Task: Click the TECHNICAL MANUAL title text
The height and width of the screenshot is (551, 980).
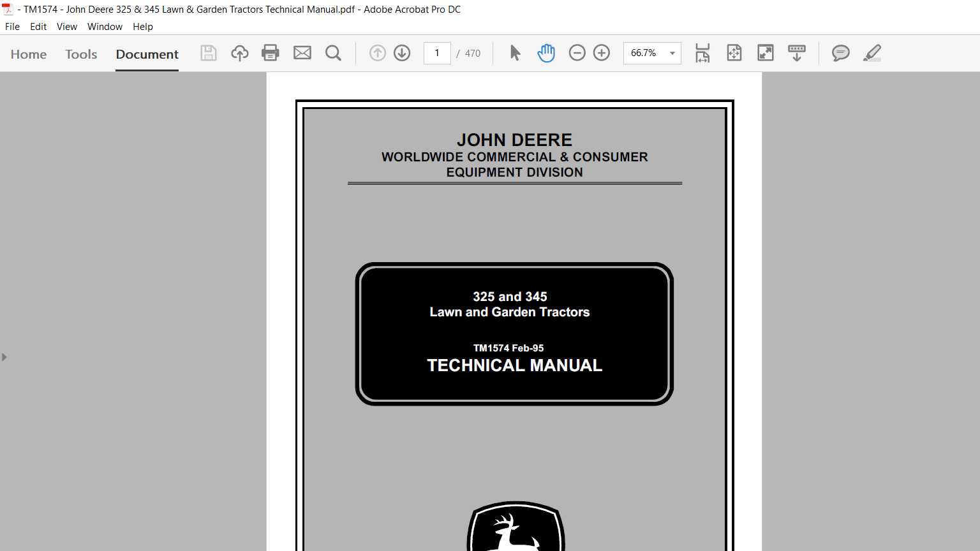Action: pos(515,365)
